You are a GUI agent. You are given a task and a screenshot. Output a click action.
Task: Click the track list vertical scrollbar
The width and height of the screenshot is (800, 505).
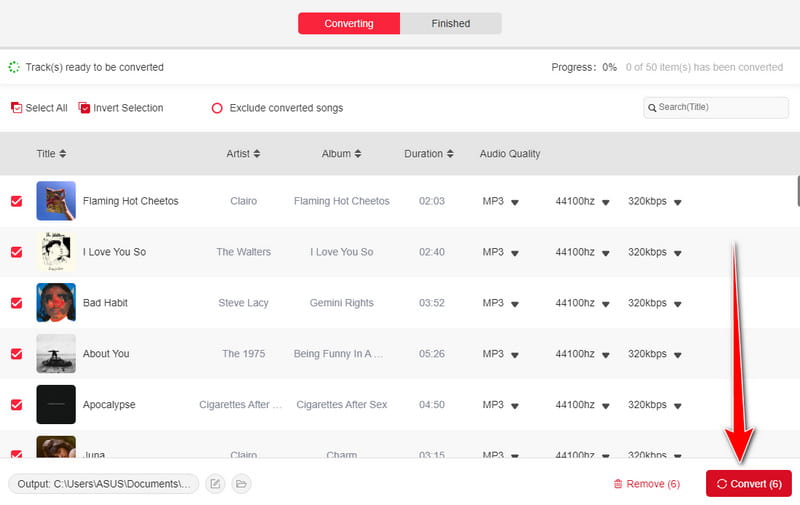pos(797,190)
